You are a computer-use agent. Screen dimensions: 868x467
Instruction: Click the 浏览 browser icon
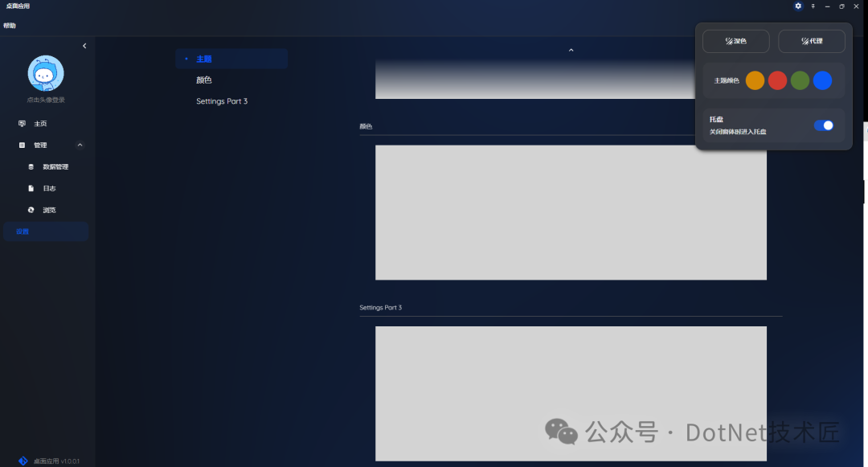click(x=31, y=210)
